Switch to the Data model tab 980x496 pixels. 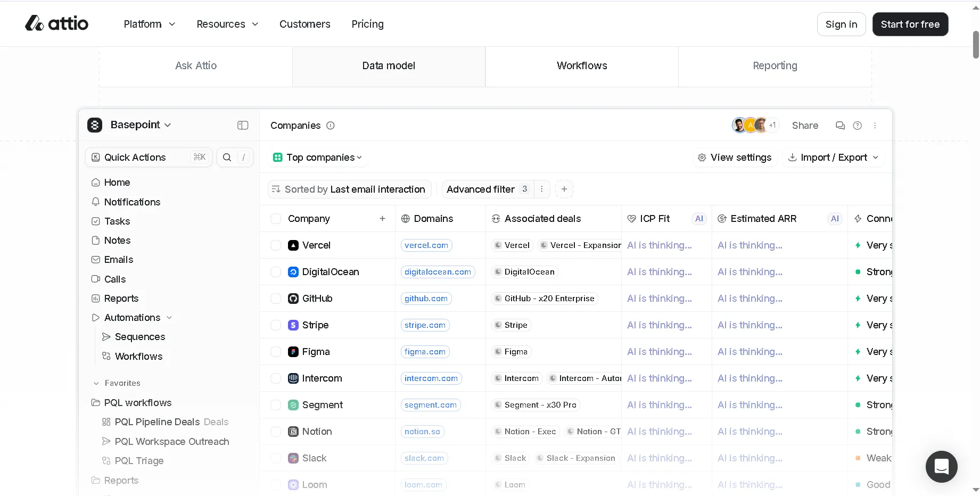[x=389, y=65]
